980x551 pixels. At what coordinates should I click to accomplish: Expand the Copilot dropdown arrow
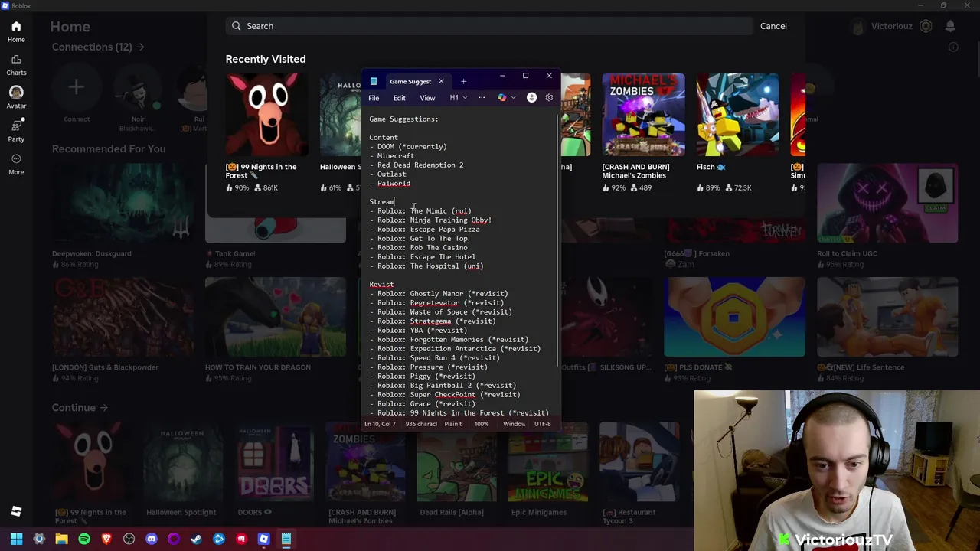pos(513,98)
